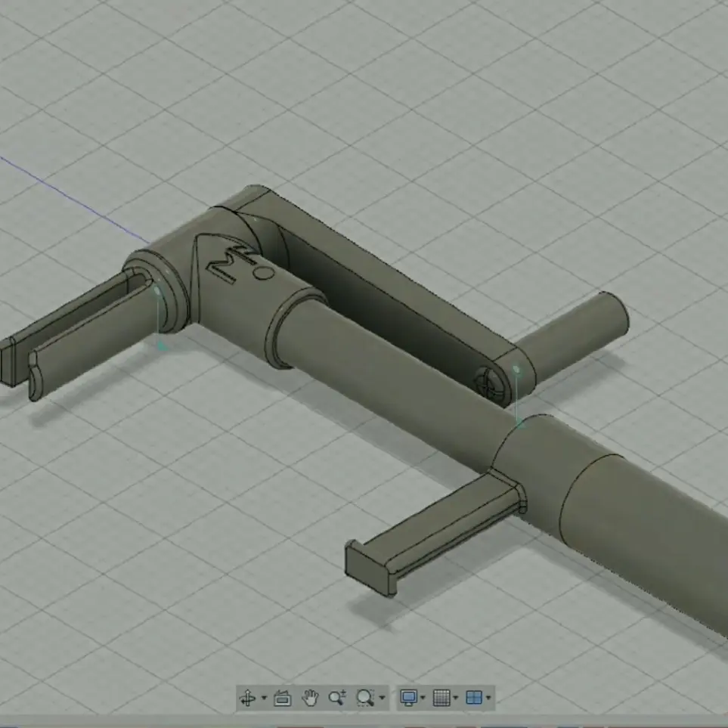
Task: Select the Zoom Window fit tool
Action: [365, 698]
